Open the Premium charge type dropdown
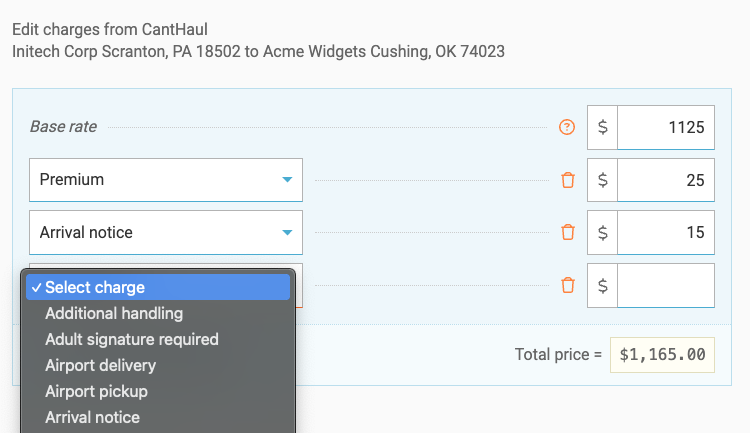 [x=166, y=180]
